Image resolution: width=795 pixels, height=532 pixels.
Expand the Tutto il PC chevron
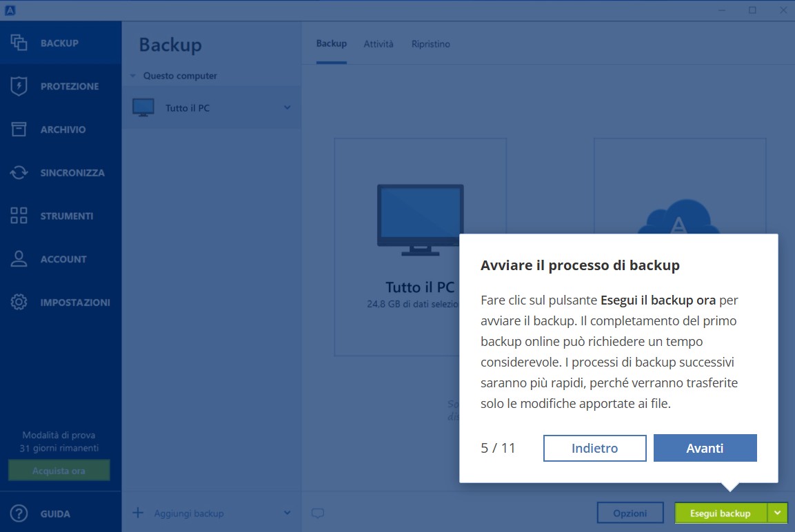[x=288, y=108]
